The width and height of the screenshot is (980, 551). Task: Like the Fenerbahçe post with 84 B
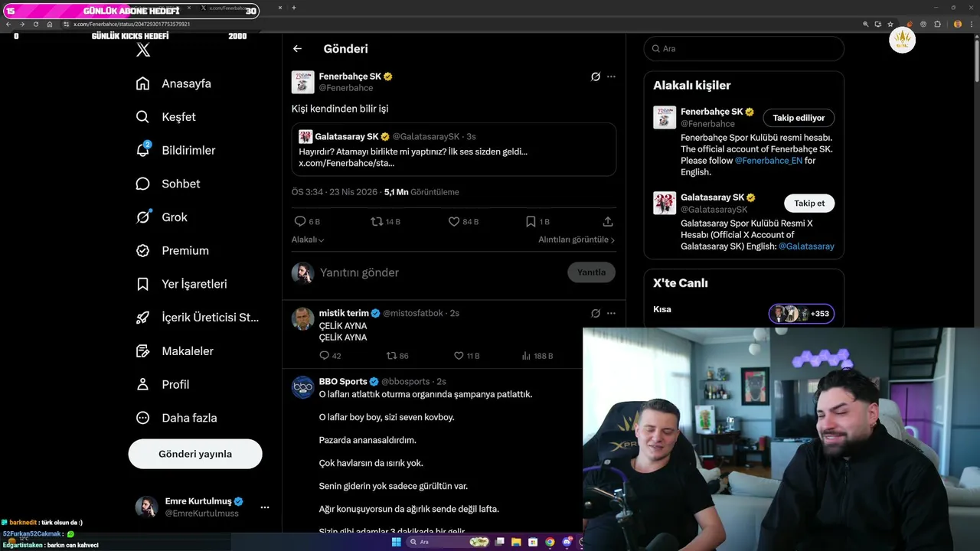[x=454, y=221]
